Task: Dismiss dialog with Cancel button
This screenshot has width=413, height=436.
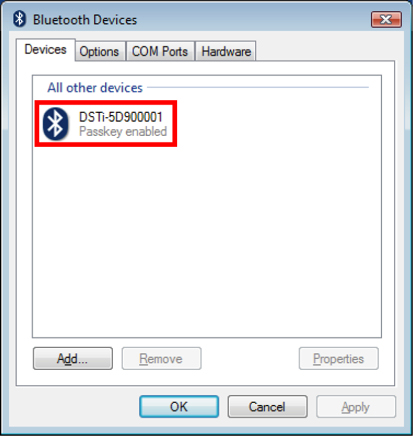Action: point(267,407)
